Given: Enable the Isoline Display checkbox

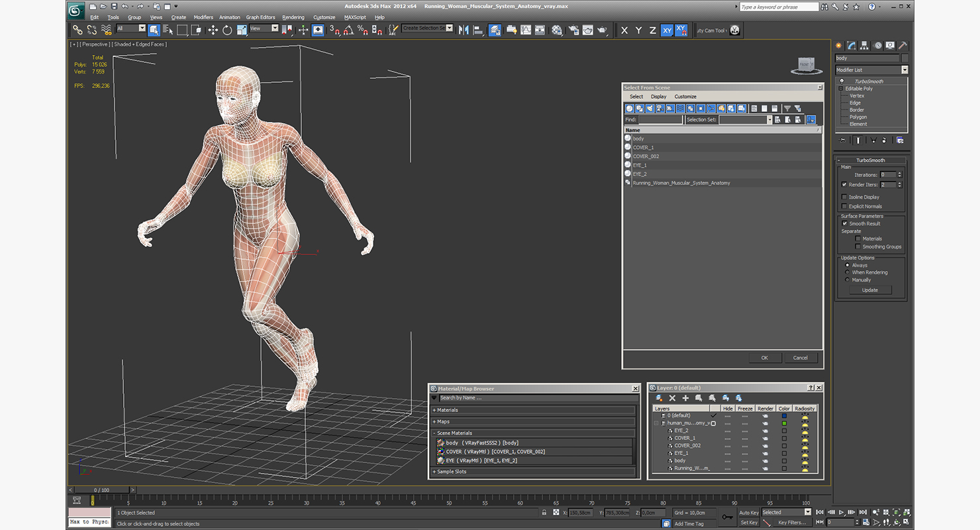Looking at the screenshot, I should coord(844,197).
